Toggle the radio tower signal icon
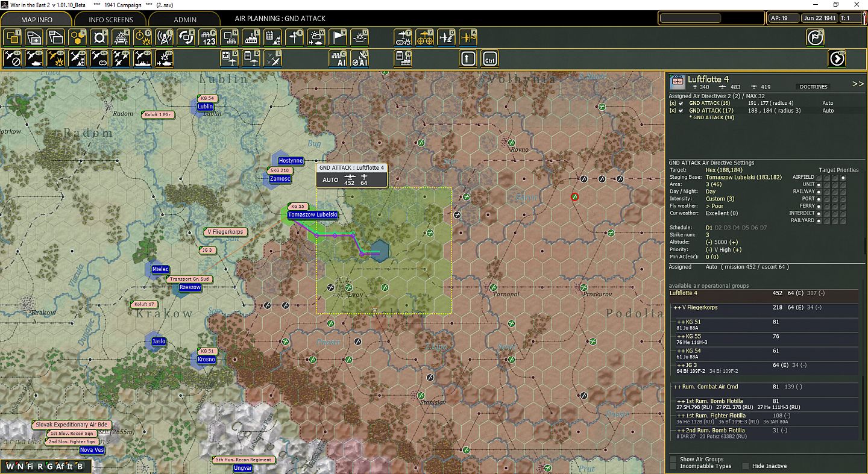Viewport: 868px width, 474px height. coord(165,37)
